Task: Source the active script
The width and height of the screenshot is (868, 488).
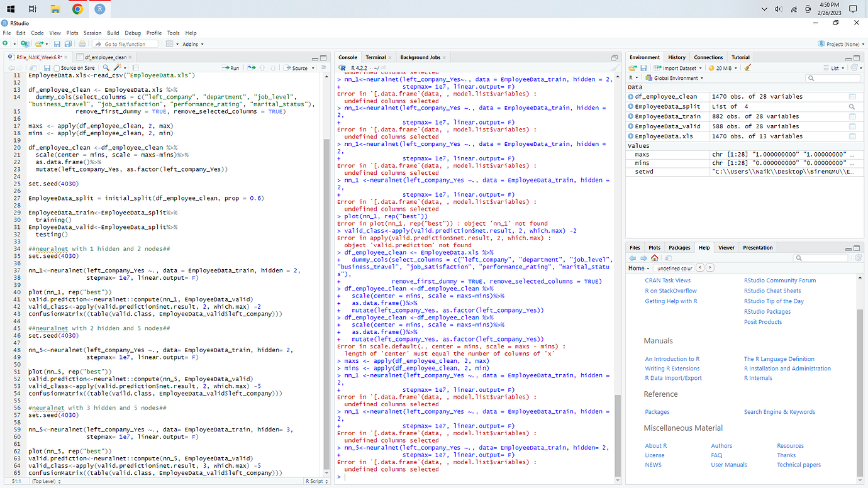Action: (299, 68)
